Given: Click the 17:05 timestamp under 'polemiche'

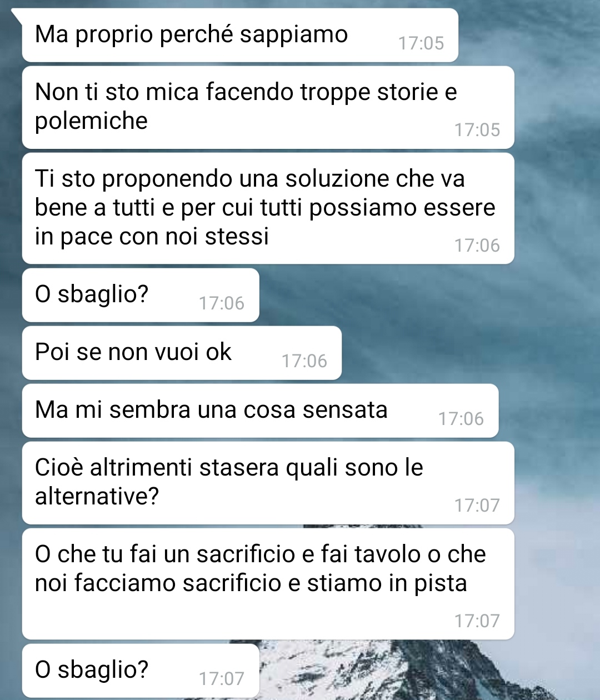Looking at the screenshot, I should click(x=477, y=130).
